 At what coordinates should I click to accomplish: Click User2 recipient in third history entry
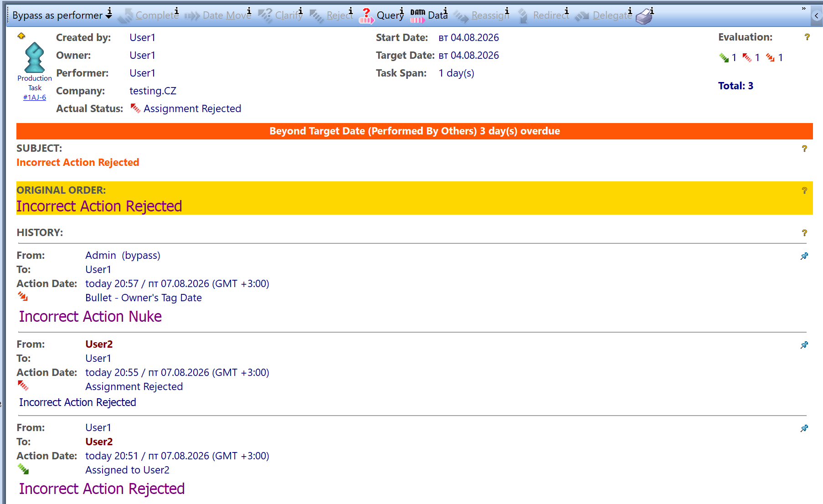pos(99,442)
